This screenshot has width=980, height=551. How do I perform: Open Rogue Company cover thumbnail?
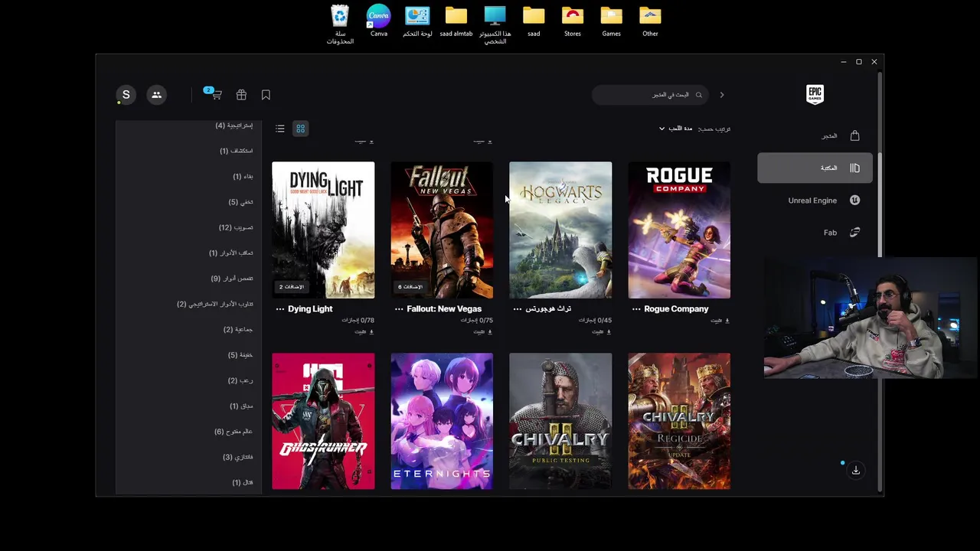(x=679, y=230)
